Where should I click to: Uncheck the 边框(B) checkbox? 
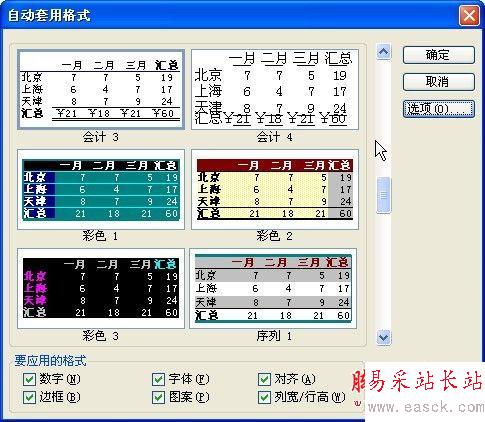[29, 397]
